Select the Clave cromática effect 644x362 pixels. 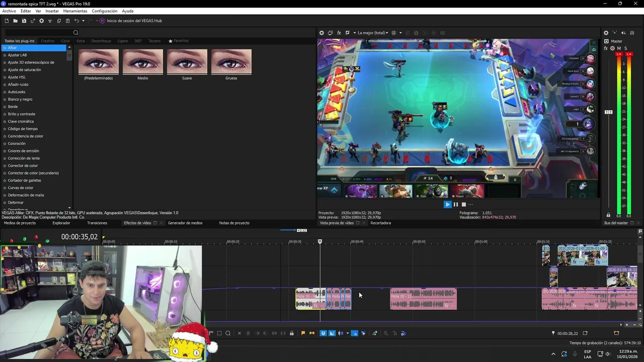[21, 121]
